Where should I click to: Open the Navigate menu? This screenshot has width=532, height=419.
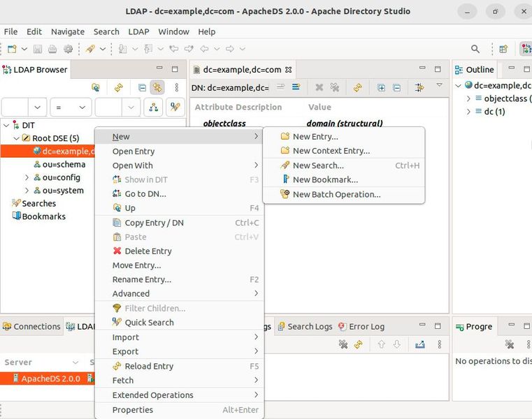point(68,32)
